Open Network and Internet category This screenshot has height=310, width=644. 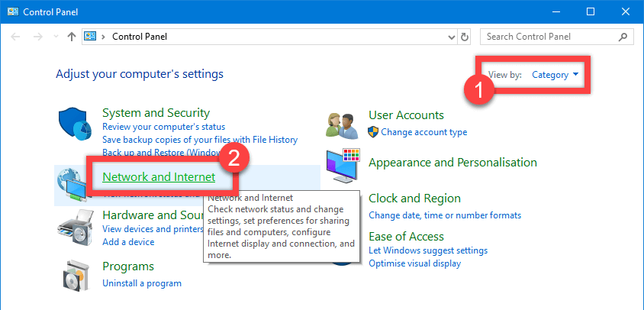pos(159,177)
